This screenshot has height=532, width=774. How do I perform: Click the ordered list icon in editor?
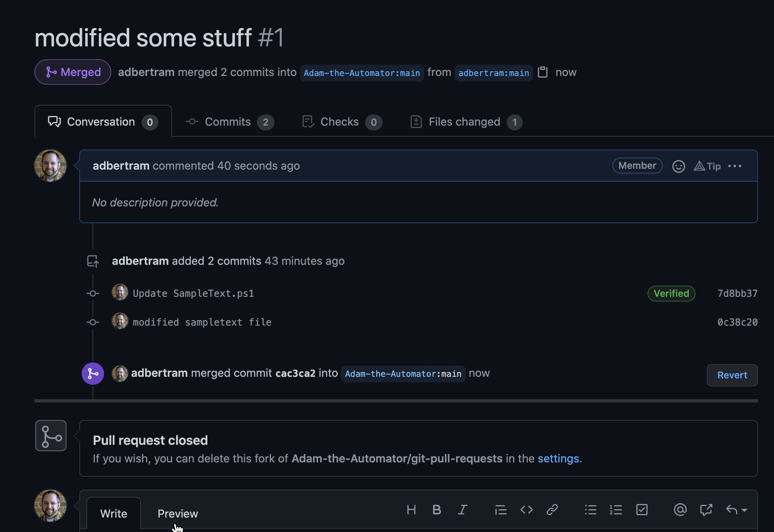[616, 509]
